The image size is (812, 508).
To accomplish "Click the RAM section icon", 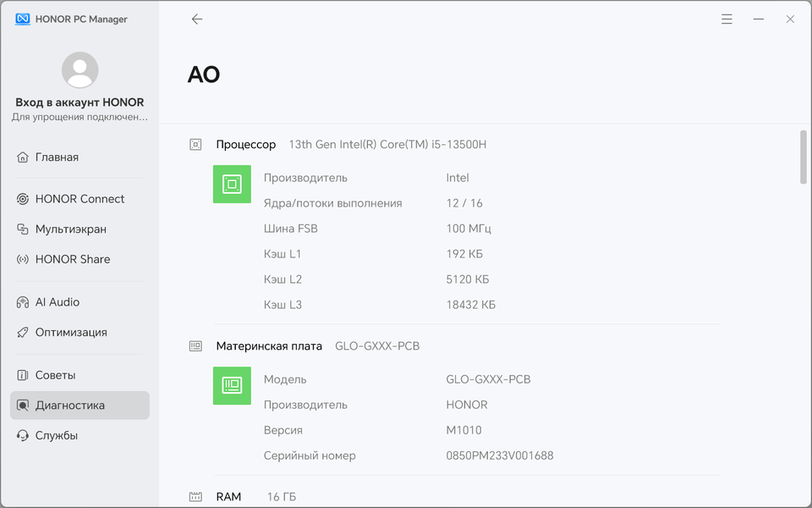I will (x=195, y=497).
